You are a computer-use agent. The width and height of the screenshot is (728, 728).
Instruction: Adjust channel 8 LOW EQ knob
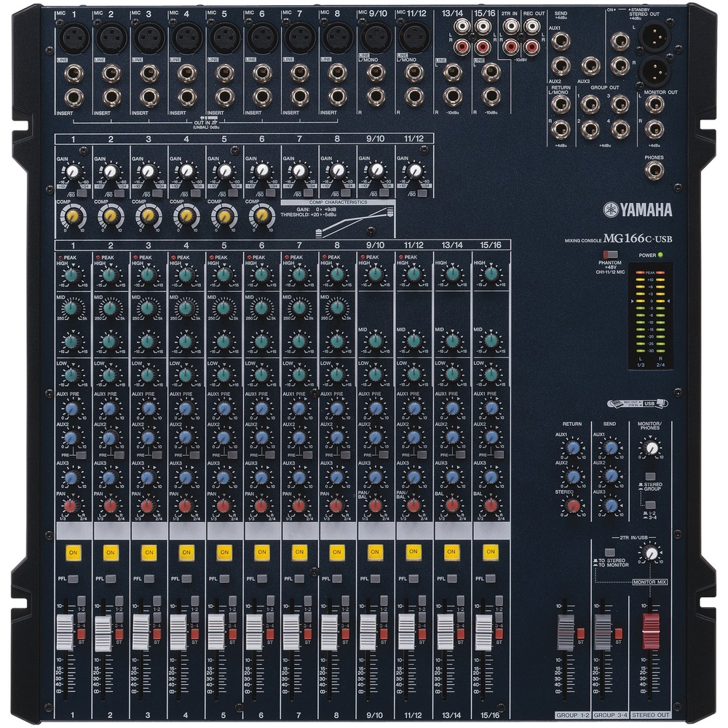[337, 374]
